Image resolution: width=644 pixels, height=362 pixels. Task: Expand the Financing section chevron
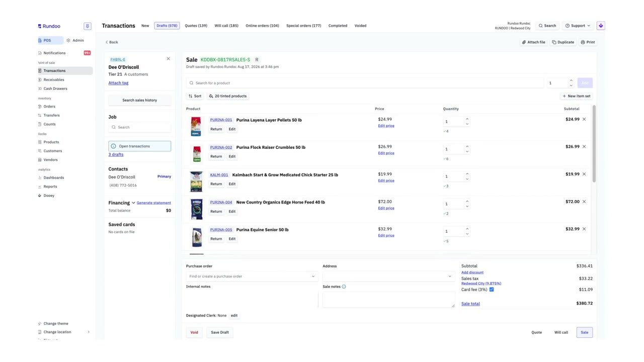coord(133,203)
